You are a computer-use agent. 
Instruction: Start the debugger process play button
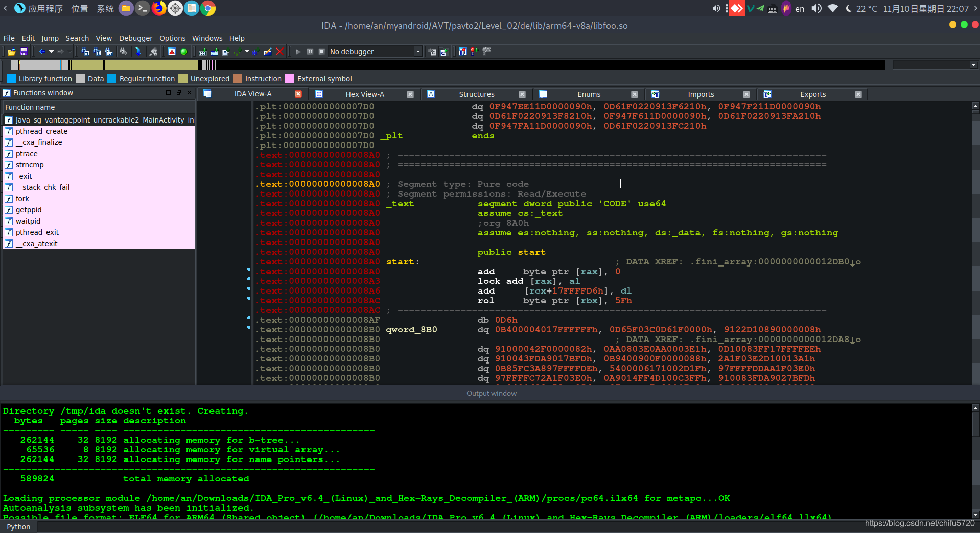(x=298, y=52)
